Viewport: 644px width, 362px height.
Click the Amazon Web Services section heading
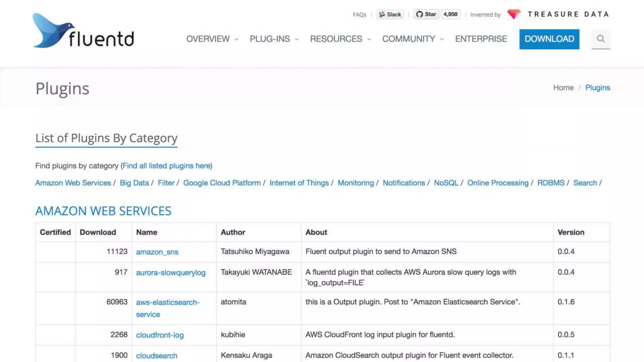tap(103, 211)
